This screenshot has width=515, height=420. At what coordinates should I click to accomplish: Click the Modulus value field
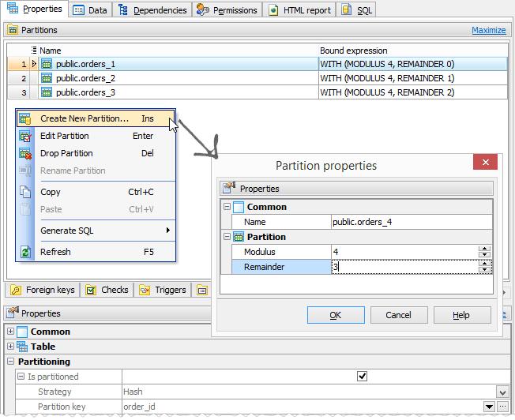404,252
